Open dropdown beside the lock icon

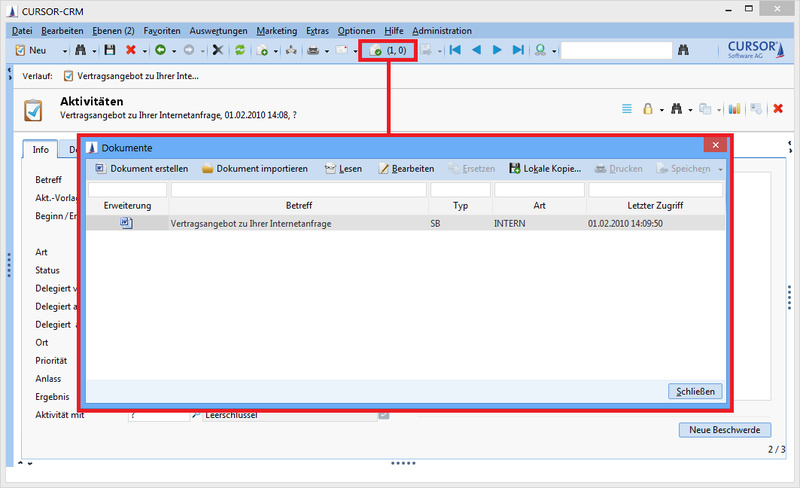(x=661, y=109)
